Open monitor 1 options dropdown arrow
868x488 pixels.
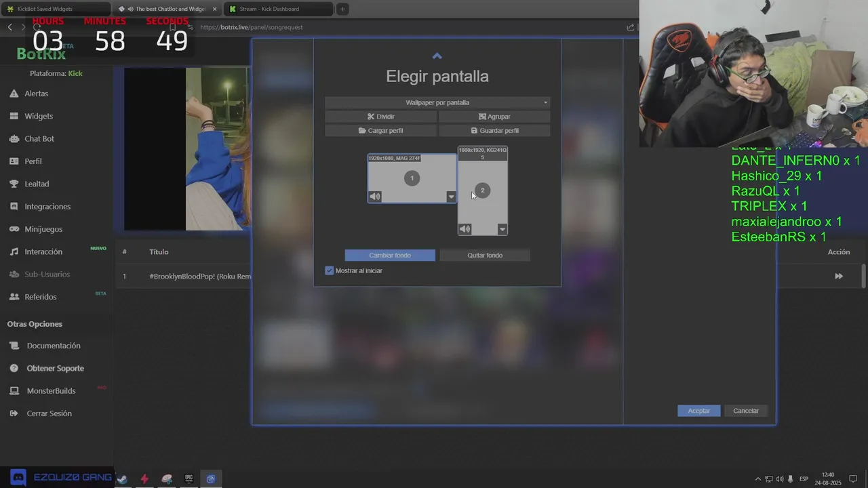(x=451, y=197)
